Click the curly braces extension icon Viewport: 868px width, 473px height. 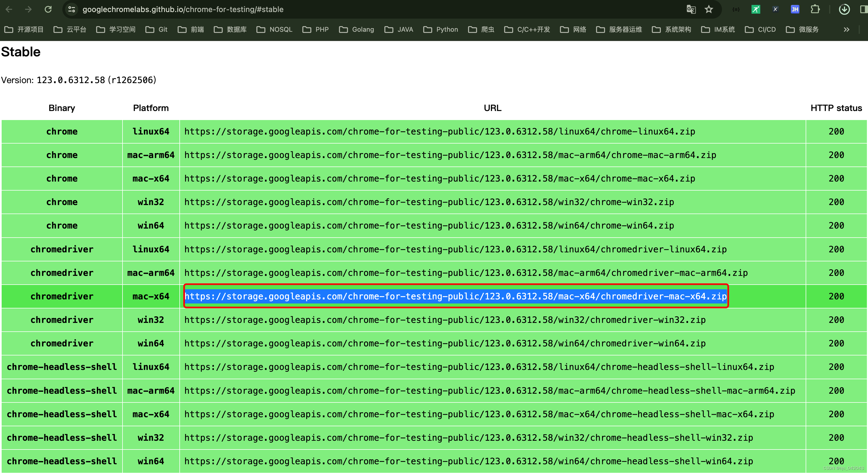[736, 10]
